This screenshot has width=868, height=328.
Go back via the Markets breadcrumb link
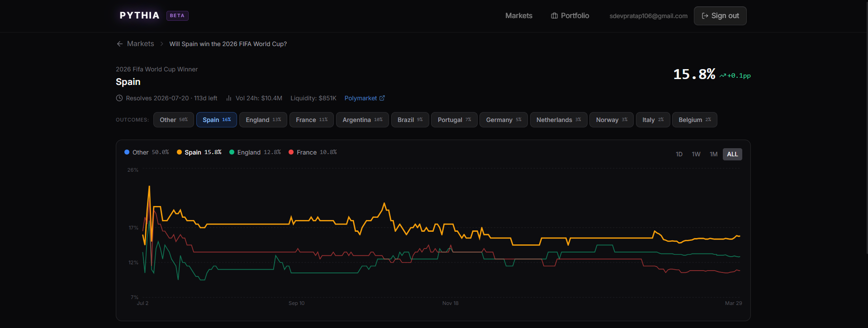(x=140, y=44)
